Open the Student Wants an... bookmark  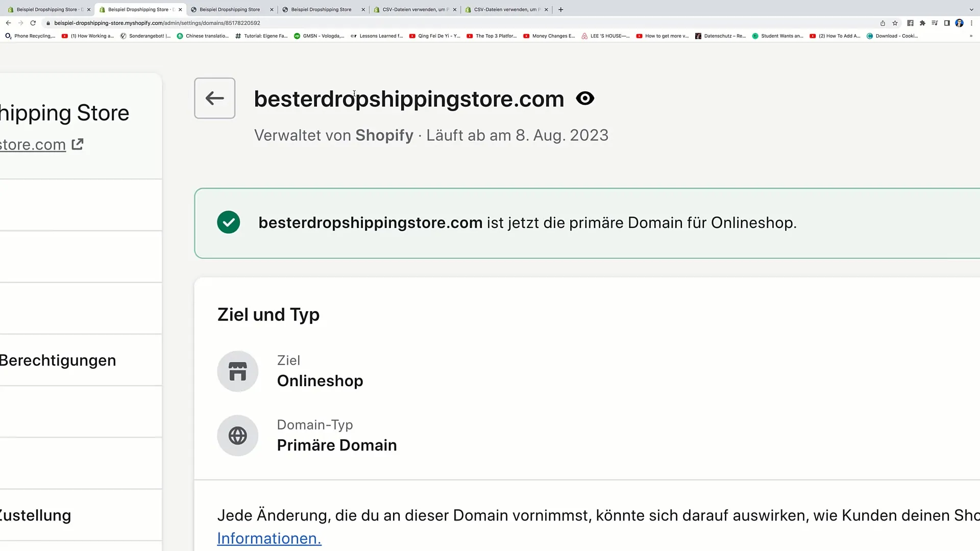[x=777, y=36]
